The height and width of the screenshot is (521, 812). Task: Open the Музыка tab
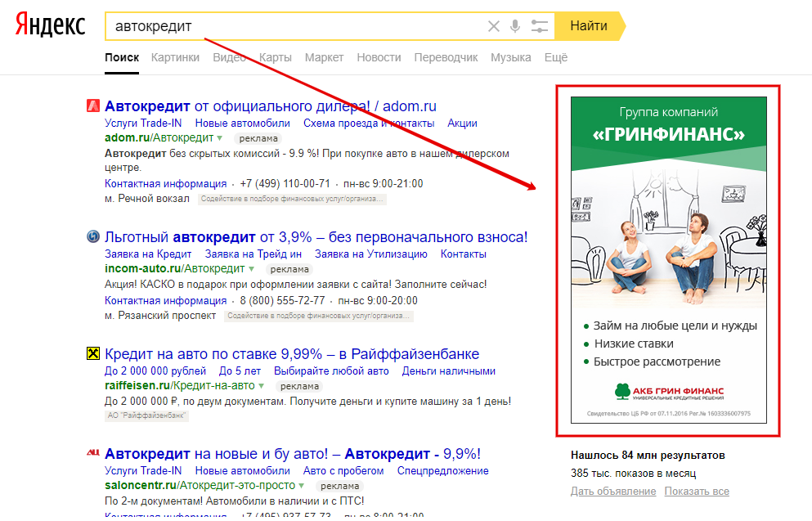[510, 57]
